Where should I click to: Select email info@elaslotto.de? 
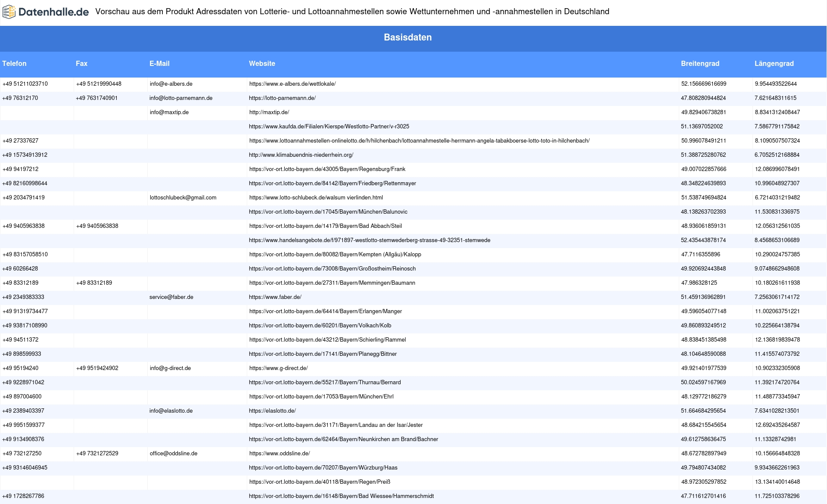171,411
